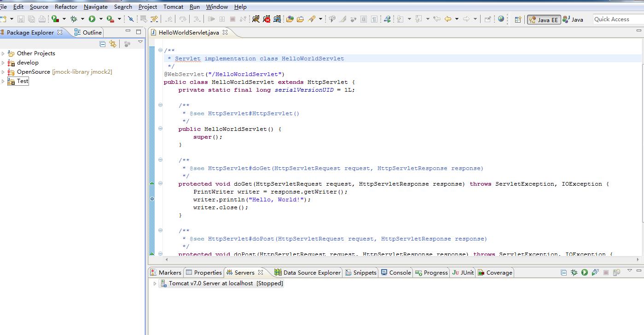Click Run Last Tool coverage icon
This screenshot has width=644, height=335.
pos(55,19)
